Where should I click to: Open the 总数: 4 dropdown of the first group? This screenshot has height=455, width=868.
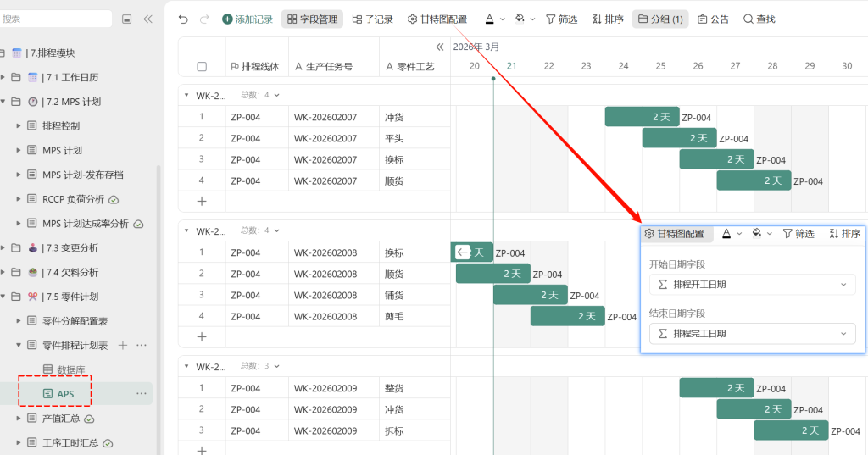coord(259,95)
